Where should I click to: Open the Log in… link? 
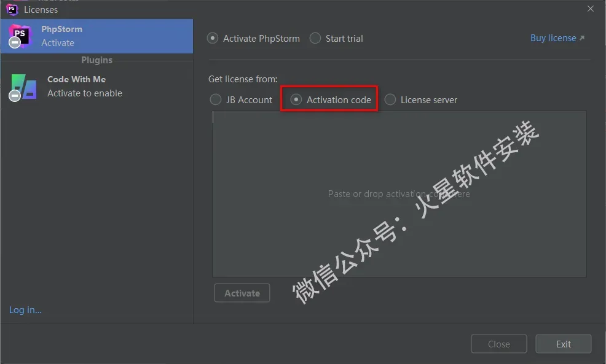coord(26,310)
